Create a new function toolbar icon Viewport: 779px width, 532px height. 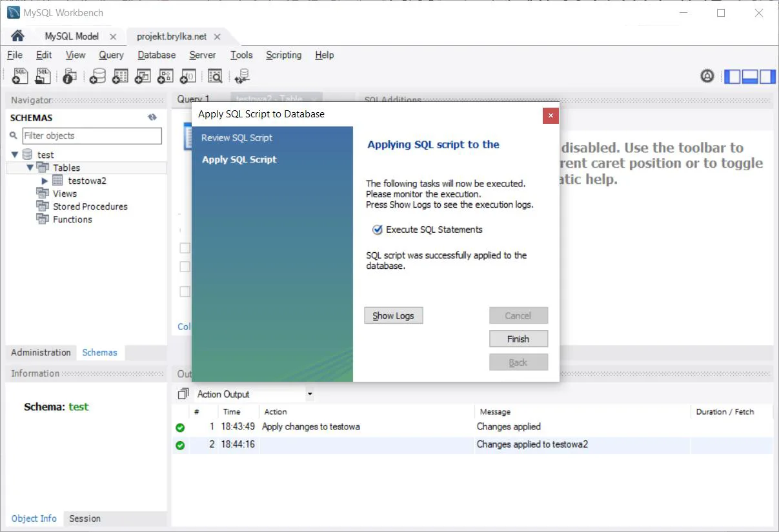point(188,76)
